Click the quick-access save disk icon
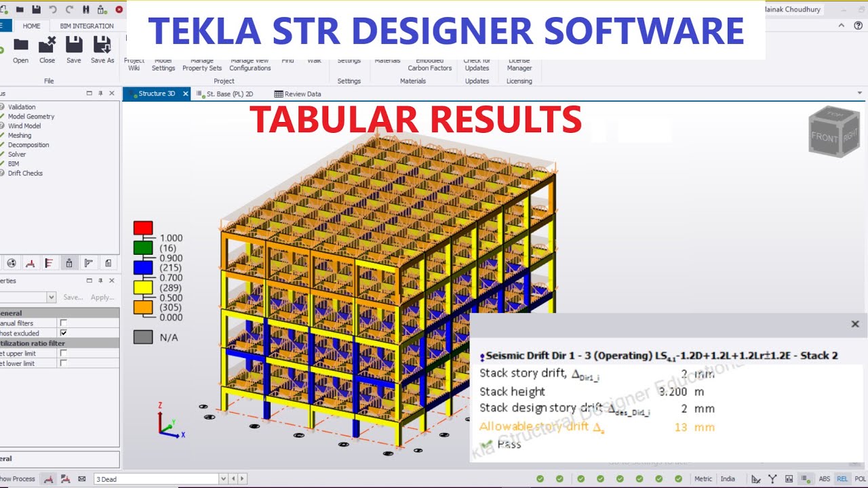868x488 pixels. (x=36, y=9)
